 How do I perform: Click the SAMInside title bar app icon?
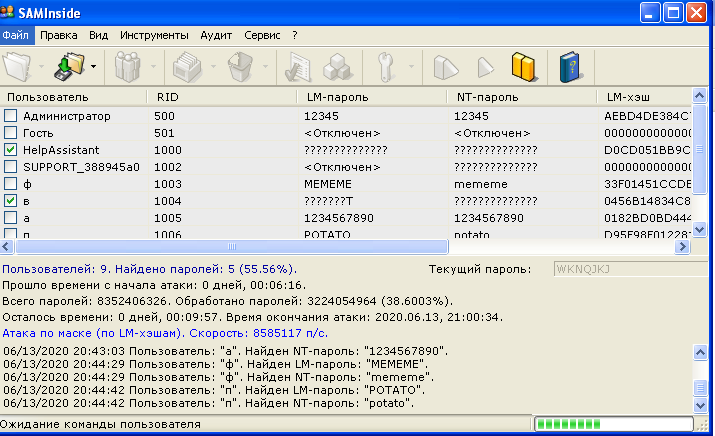tap(7, 12)
